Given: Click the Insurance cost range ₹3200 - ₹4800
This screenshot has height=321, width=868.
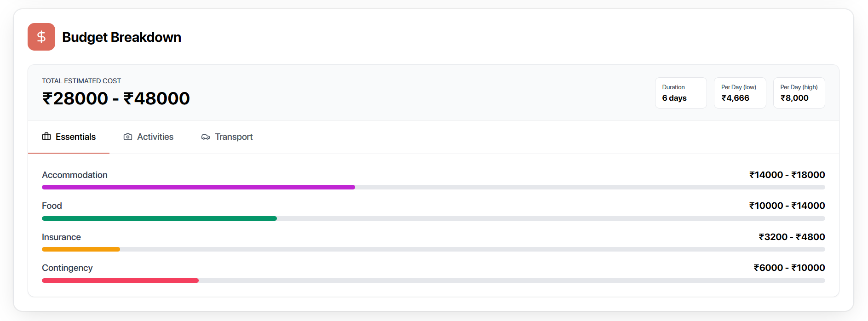Looking at the screenshot, I should click(791, 237).
